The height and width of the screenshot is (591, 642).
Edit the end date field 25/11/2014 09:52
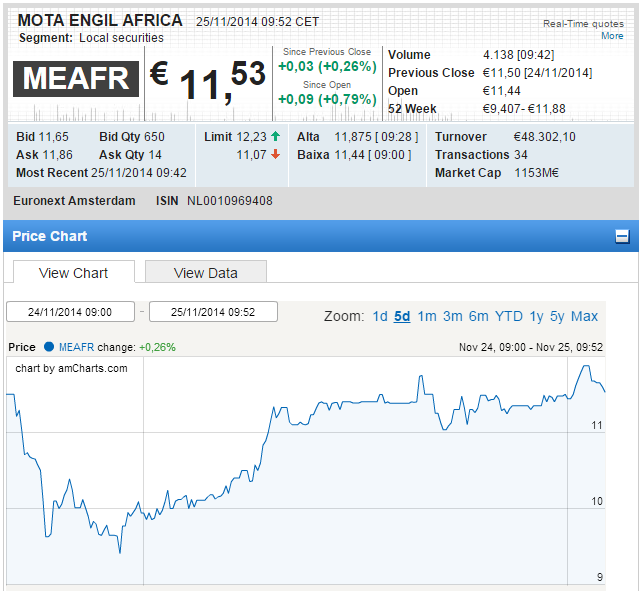213,312
